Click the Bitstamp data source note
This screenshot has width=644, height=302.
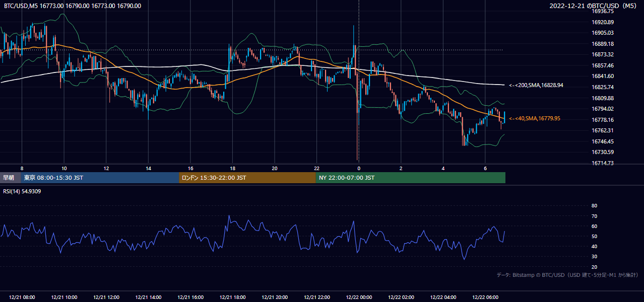coord(567,275)
